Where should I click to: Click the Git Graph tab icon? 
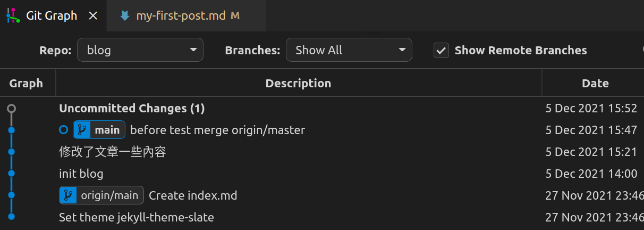tap(13, 16)
